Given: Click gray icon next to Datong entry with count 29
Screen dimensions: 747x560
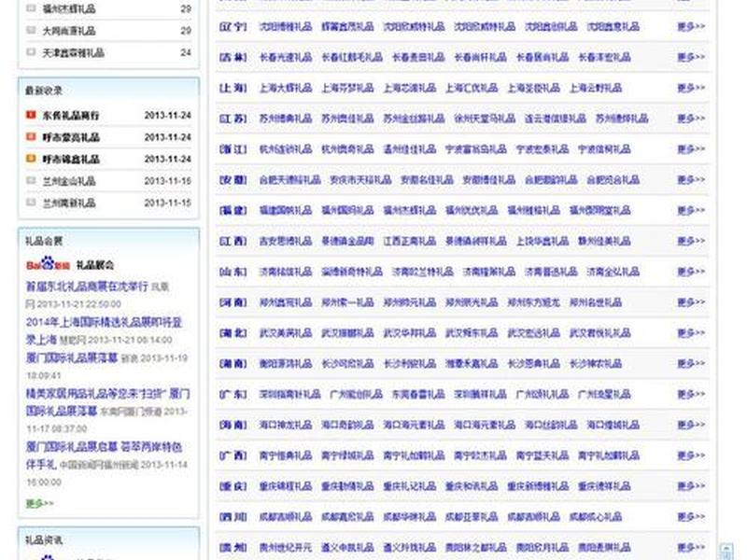Looking at the screenshot, I should pos(31,30).
